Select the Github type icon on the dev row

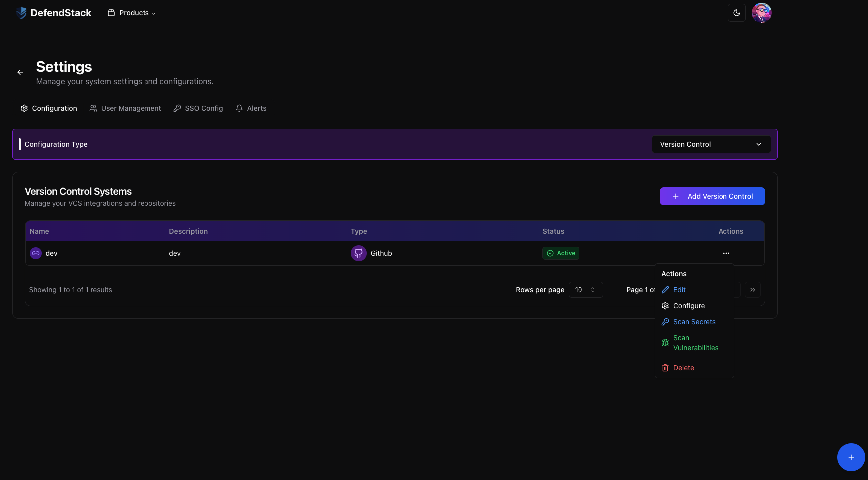click(x=358, y=253)
